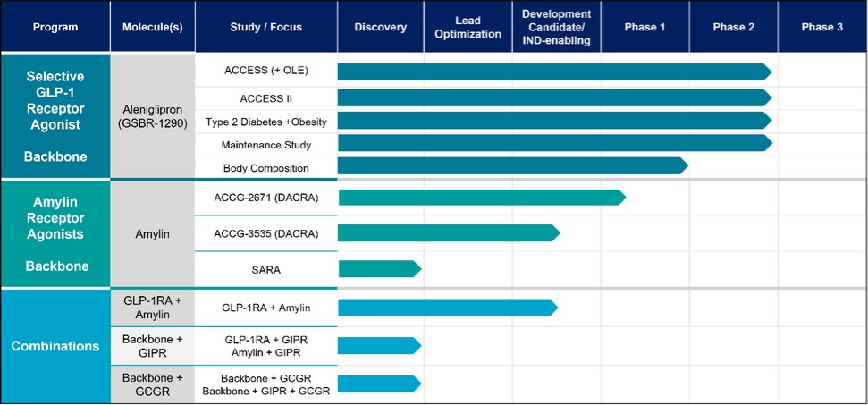868x405 pixels.
Task: Select the Amylin Receptor Agonists program cell
Action: [55, 233]
